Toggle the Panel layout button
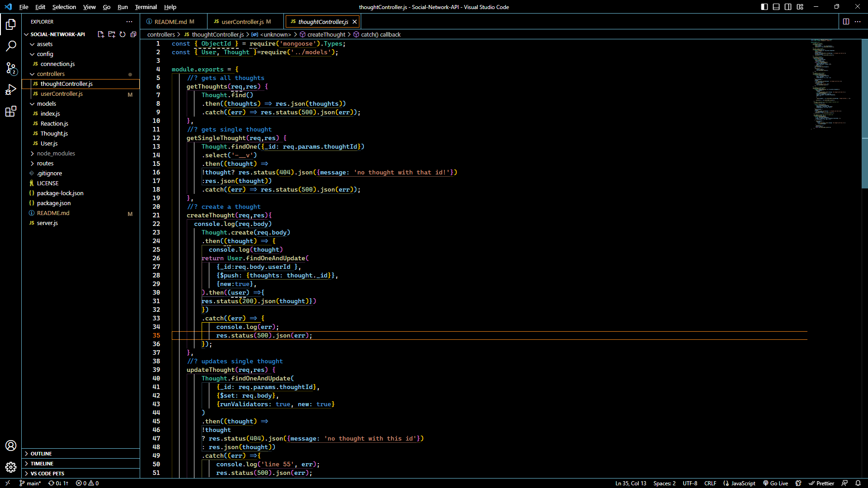This screenshot has width=868, height=488. [776, 7]
